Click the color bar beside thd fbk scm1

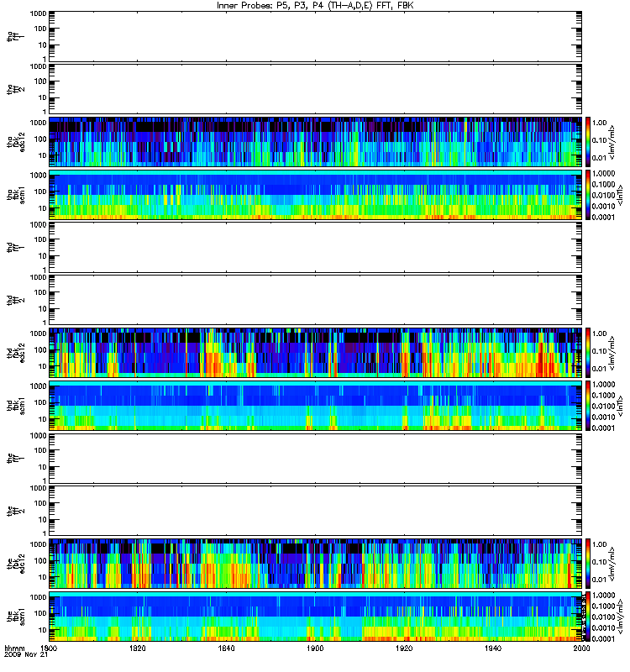588,406
